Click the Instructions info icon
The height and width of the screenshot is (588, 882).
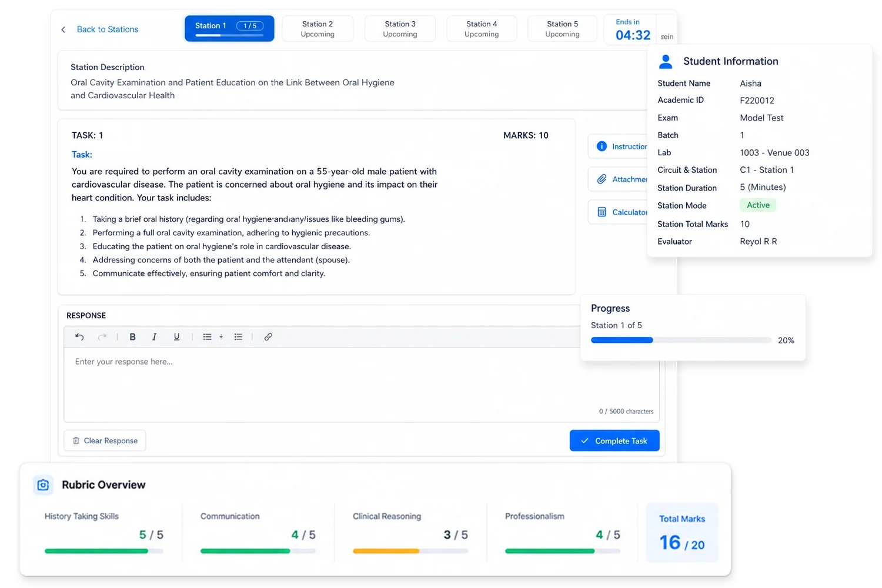tap(602, 146)
